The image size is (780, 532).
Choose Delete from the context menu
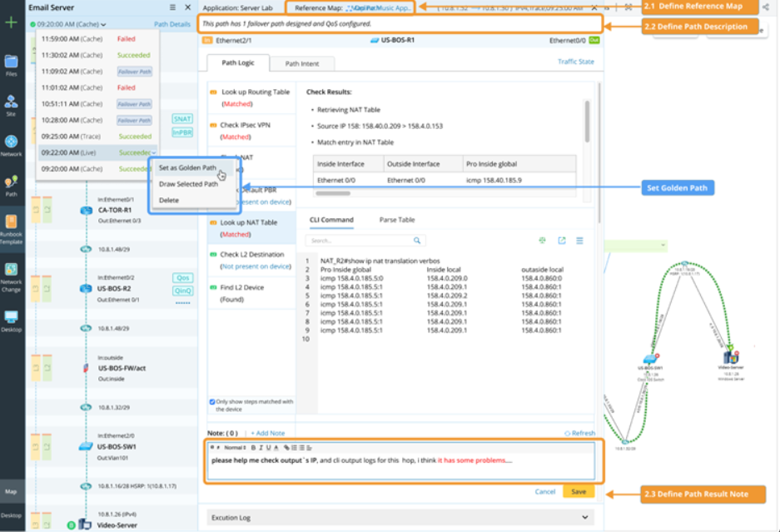[169, 200]
